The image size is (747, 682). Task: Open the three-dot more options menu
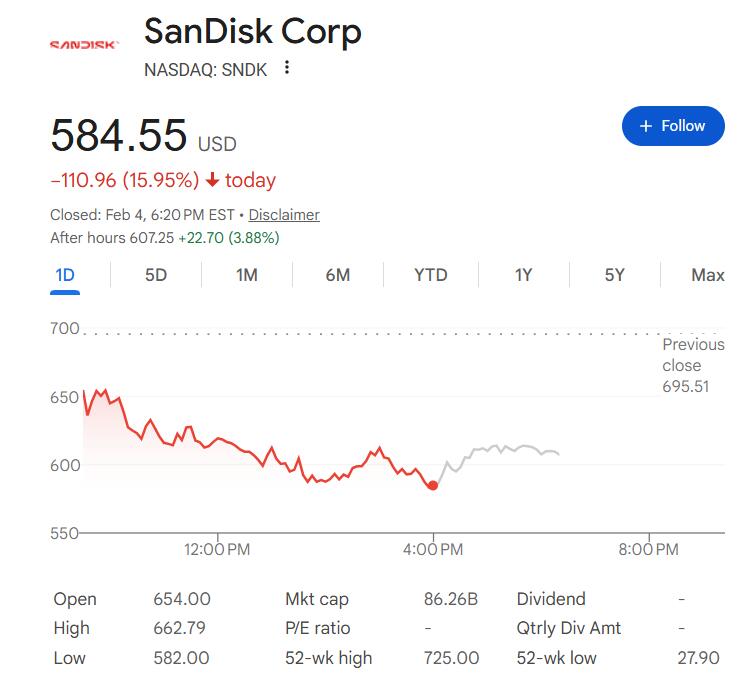287,68
